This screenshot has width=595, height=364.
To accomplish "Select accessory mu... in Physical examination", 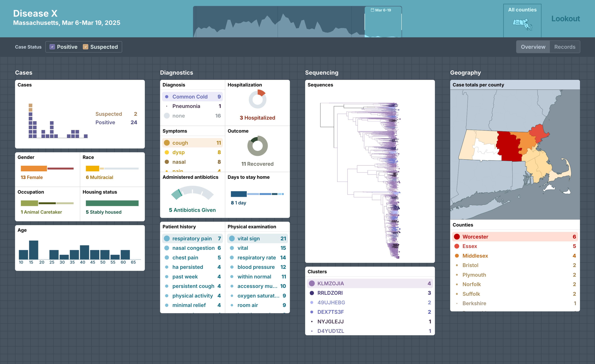I will 257,286.
